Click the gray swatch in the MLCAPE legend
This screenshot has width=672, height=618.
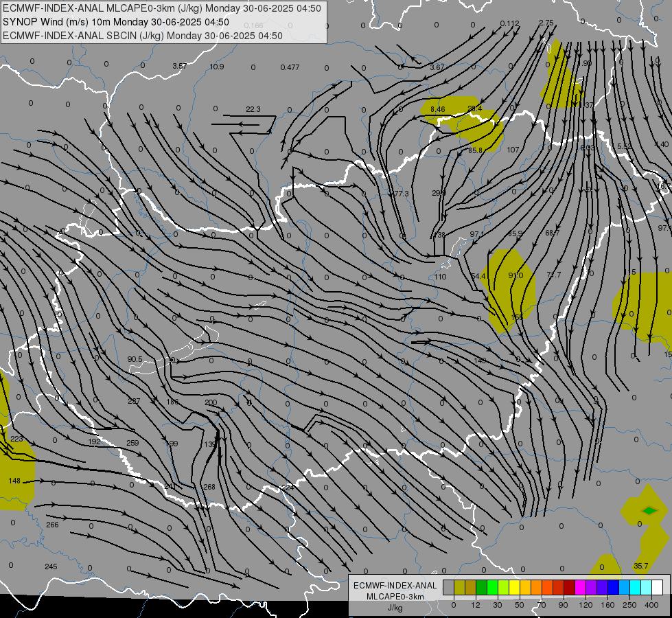(448, 587)
